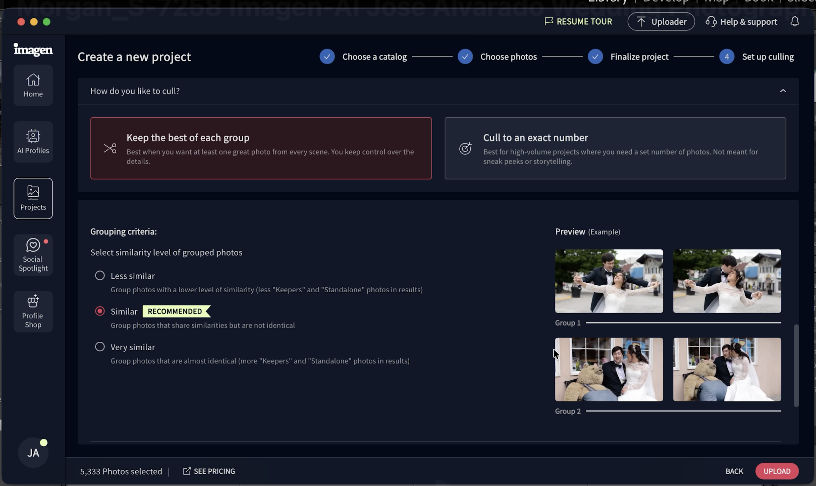Image resolution: width=816 pixels, height=486 pixels.
Task: Select the Similar recommended radio option
Action: 100,311
